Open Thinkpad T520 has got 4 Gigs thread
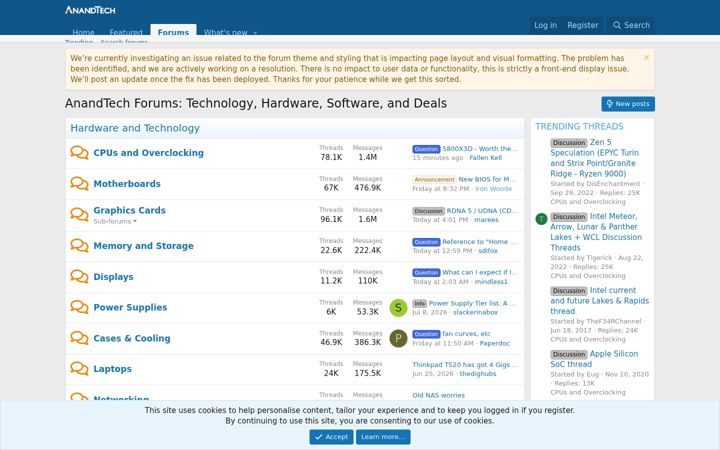 click(465, 365)
